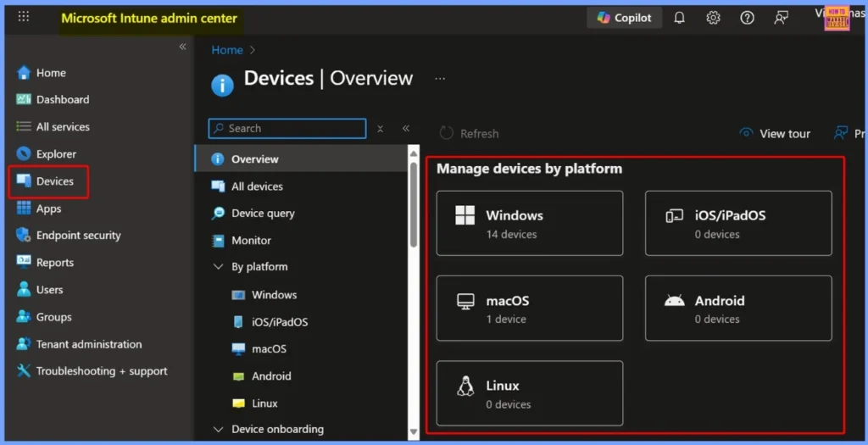
Task: Click the Reports icon in sidebar
Action: pyautogui.click(x=23, y=263)
